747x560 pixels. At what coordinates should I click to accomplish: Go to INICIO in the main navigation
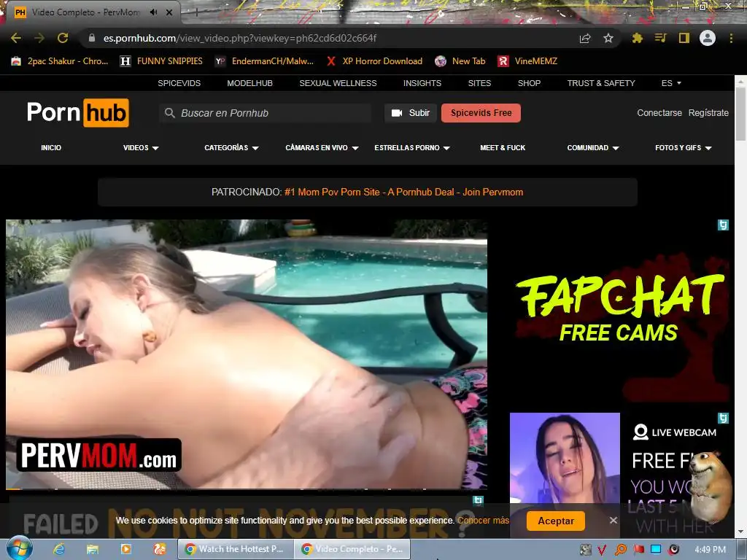coord(51,147)
